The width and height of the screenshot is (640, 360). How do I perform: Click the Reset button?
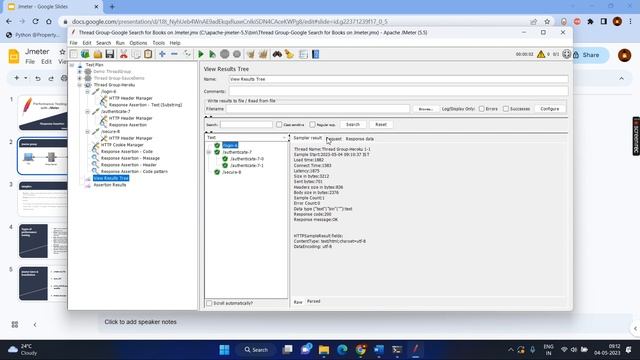[381, 124]
